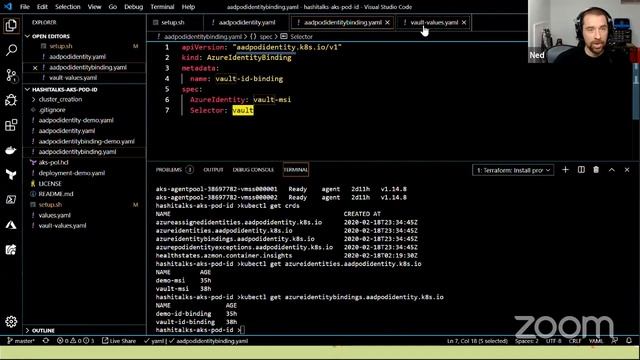
Task: Go to line via Ln 7, Col 18
Action: (477, 341)
